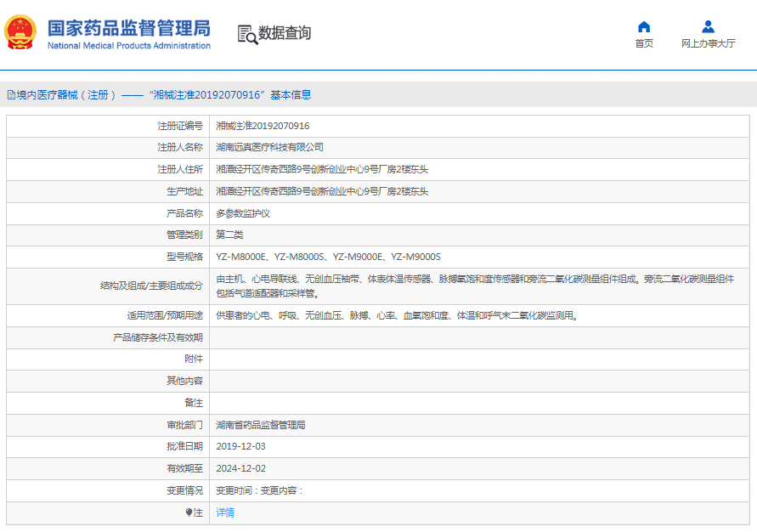Select the 湖南远真医疗科技有限公司 registrant name
Image resolution: width=757 pixels, height=532 pixels.
point(269,147)
